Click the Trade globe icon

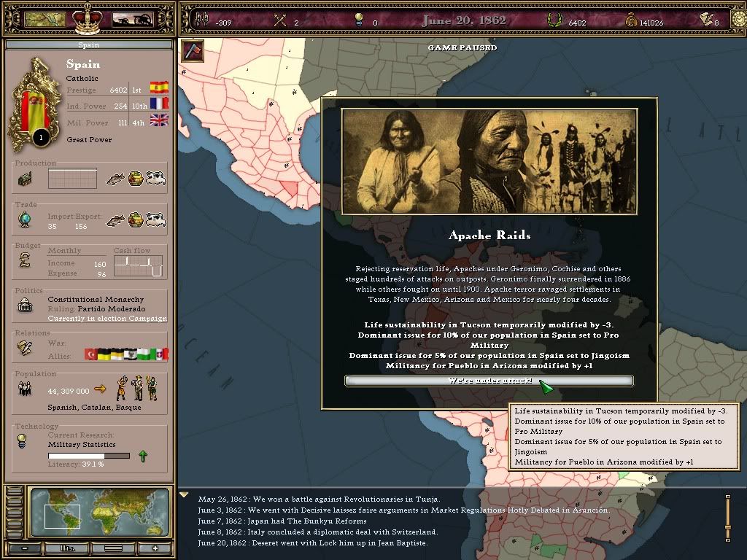pyautogui.click(x=25, y=220)
